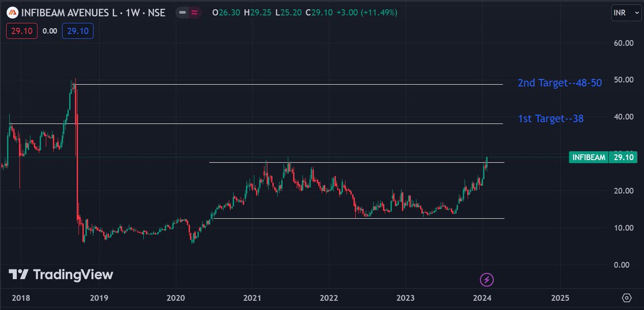This screenshot has height=310, width=644.
Task: Toggle the dash market status pill
Action: (182, 12)
